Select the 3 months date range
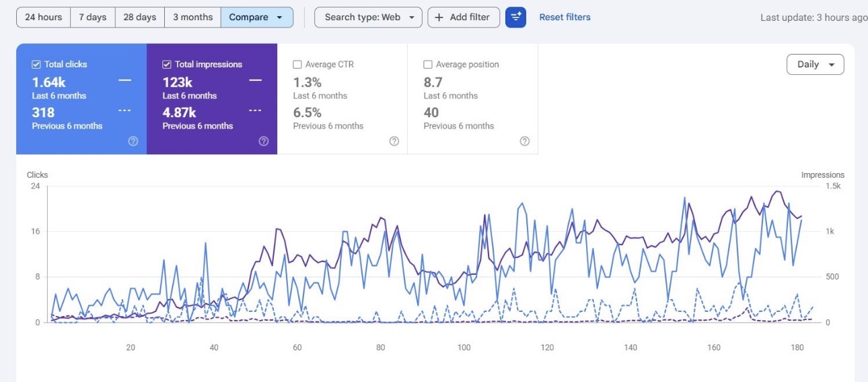 [x=193, y=18]
